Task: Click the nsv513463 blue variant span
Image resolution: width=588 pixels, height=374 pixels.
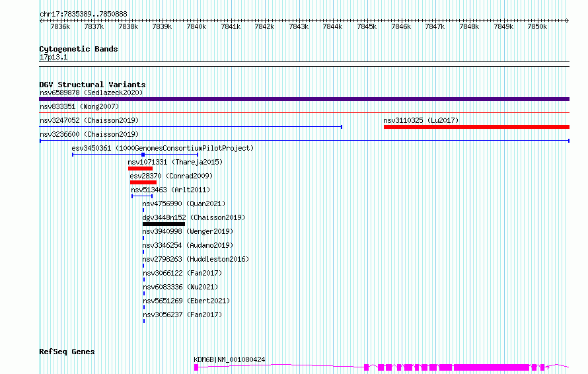Action: click(x=142, y=196)
